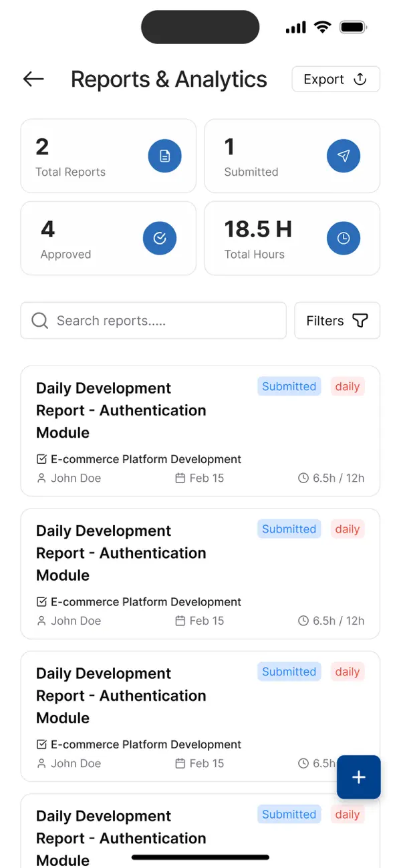The image size is (401, 868).
Task: Tap the Submitted badge on second report
Action: pyautogui.click(x=289, y=529)
